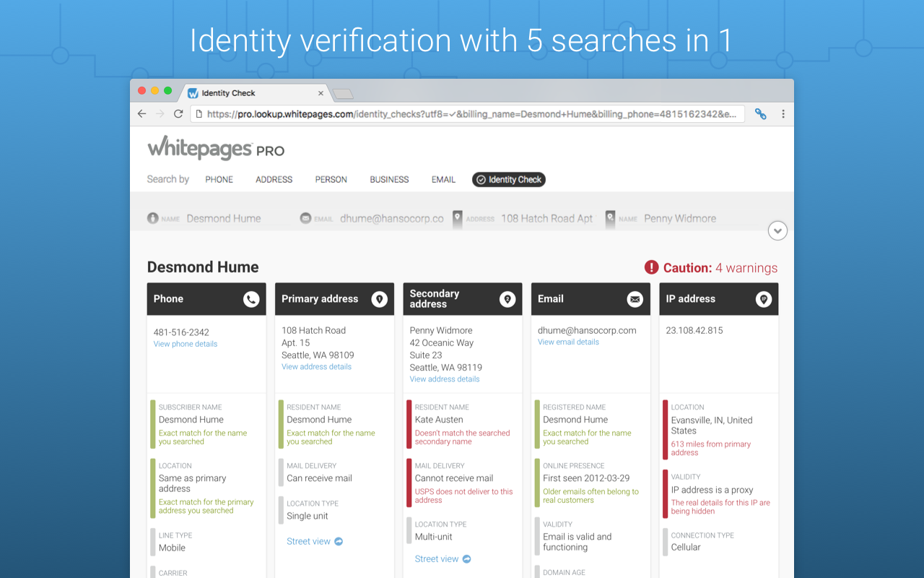Click the Multi-unit location type value

coord(434,537)
